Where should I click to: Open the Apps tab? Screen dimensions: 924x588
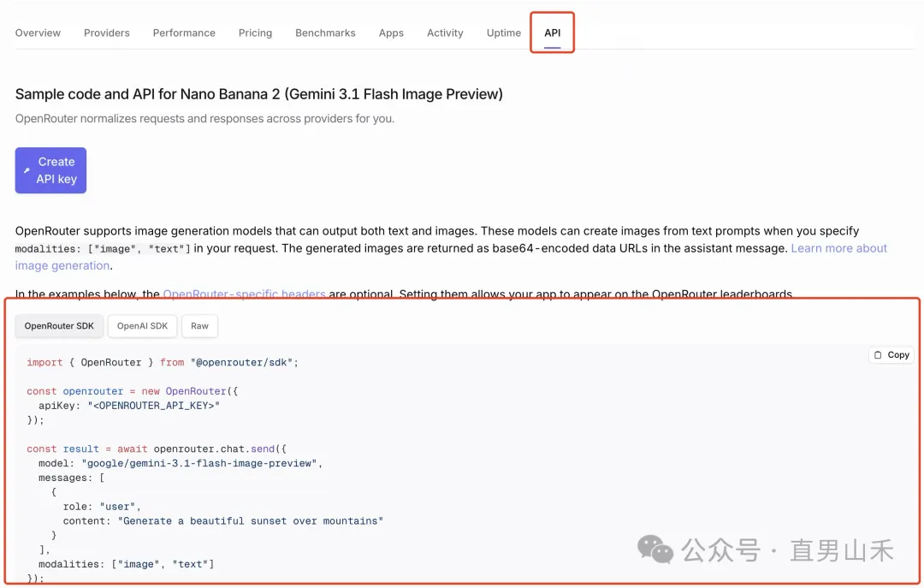click(x=391, y=33)
